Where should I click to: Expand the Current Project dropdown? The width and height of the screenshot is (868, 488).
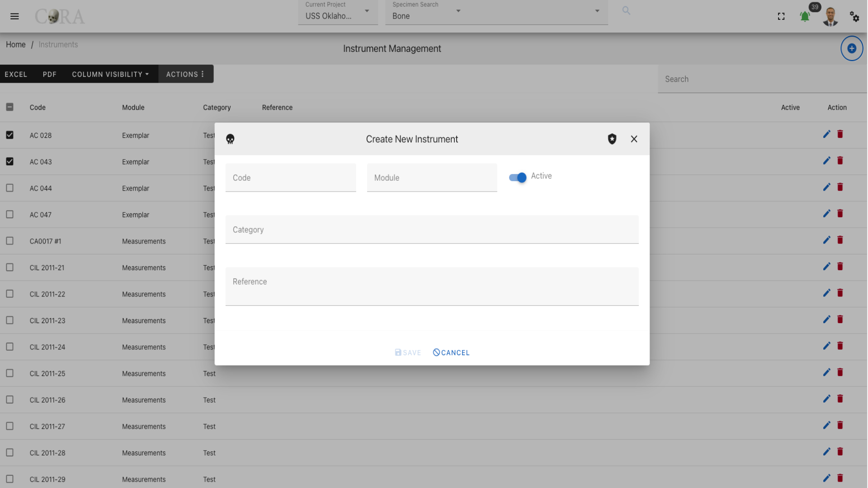(338, 12)
